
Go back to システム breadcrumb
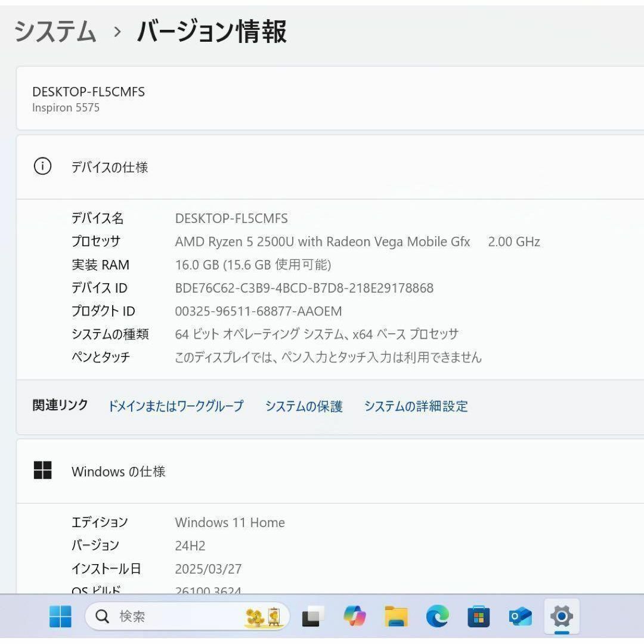[55, 32]
